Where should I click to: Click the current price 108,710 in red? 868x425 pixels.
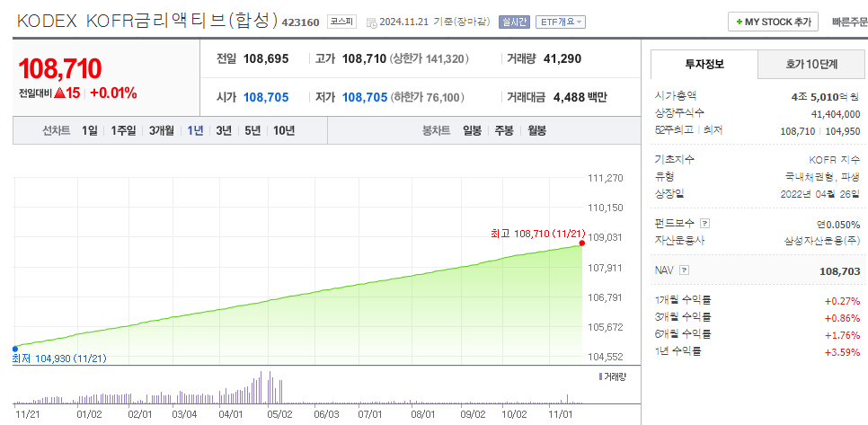click(60, 69)
